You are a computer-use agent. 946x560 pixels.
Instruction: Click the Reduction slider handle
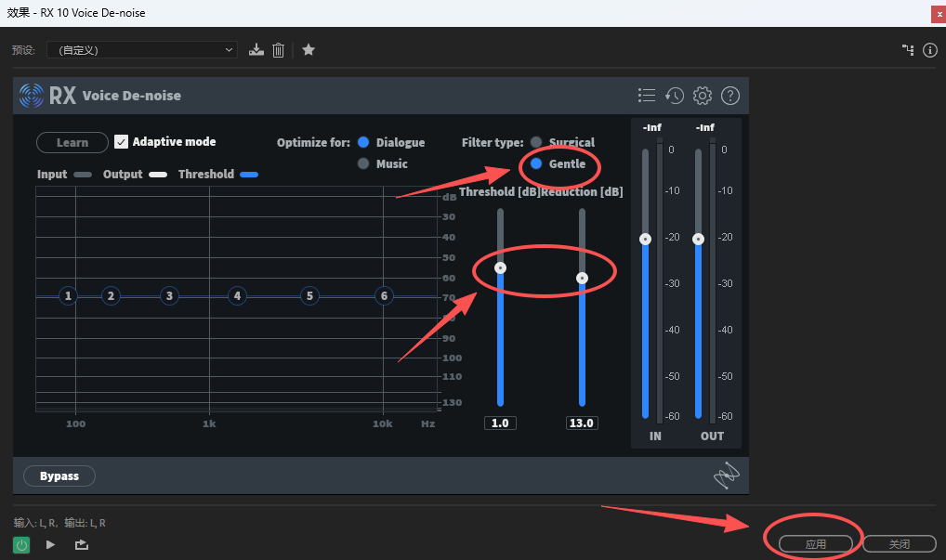(x=582, y=278)
